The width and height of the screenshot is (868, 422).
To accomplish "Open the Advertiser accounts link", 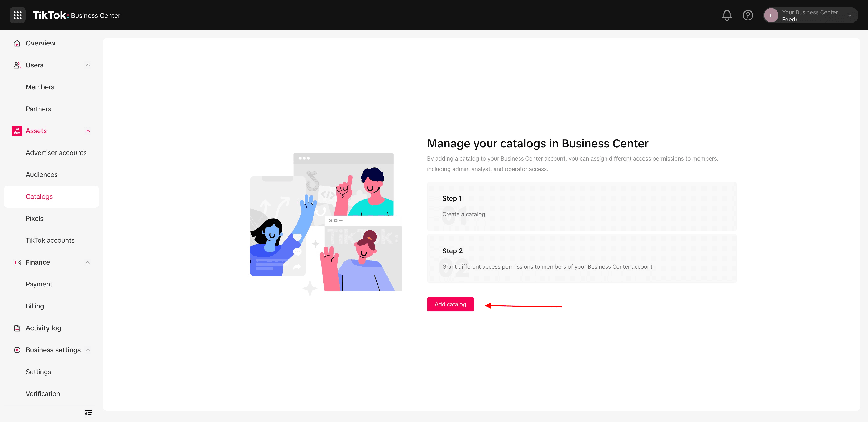I will coord(56,153).
